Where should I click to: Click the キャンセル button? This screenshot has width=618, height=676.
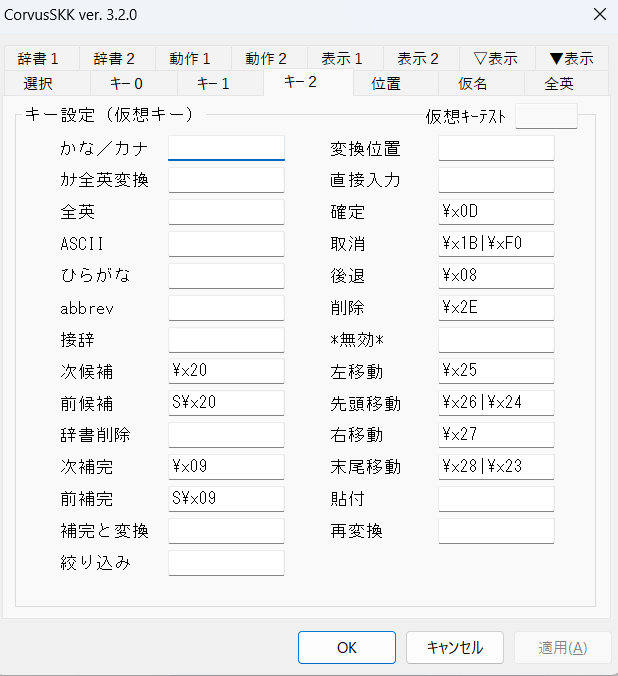(x=455, y=648)
